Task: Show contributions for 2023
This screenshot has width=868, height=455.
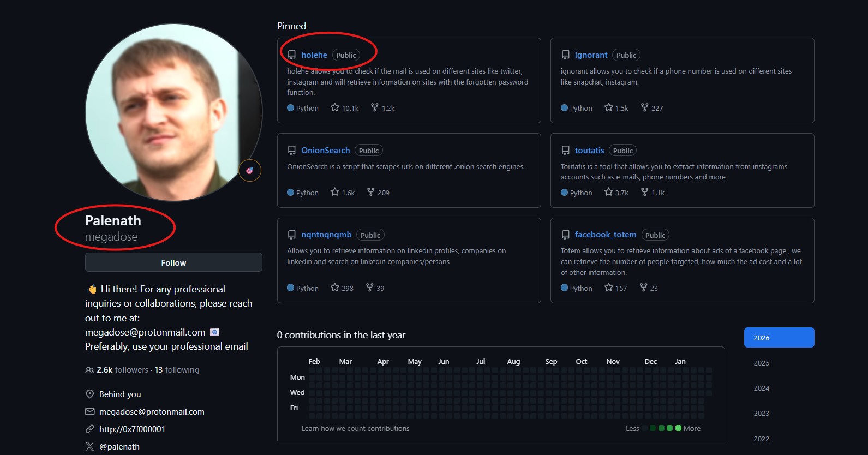Action: tap(762, 413)
